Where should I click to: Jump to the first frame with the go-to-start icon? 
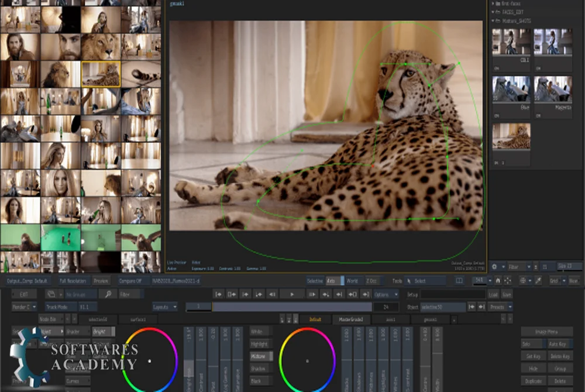tap(218, 294)
